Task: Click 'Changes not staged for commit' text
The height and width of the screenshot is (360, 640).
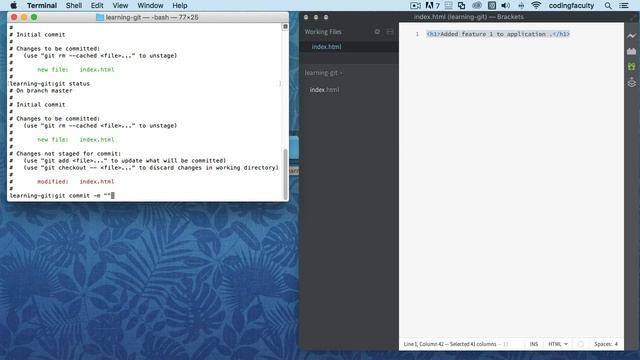Action: 69,153
